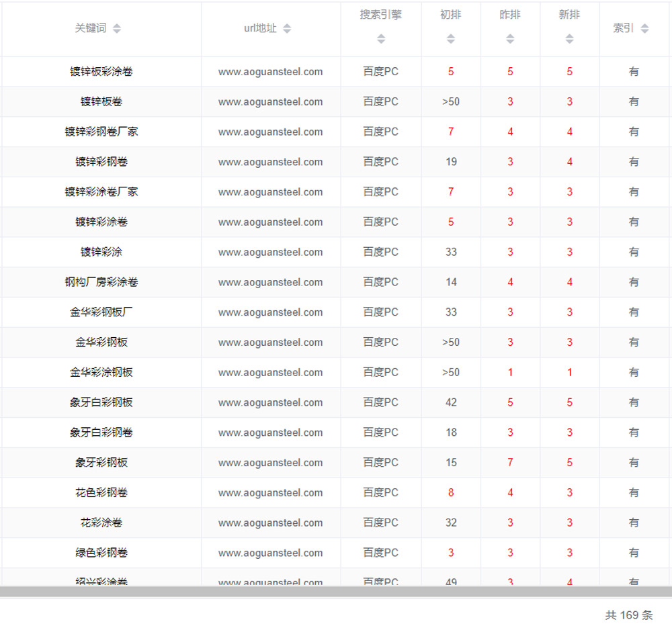Click the keyword 绿色彩钢卷
The width and height of the screenshot is (672, 630).
(101, 553)
